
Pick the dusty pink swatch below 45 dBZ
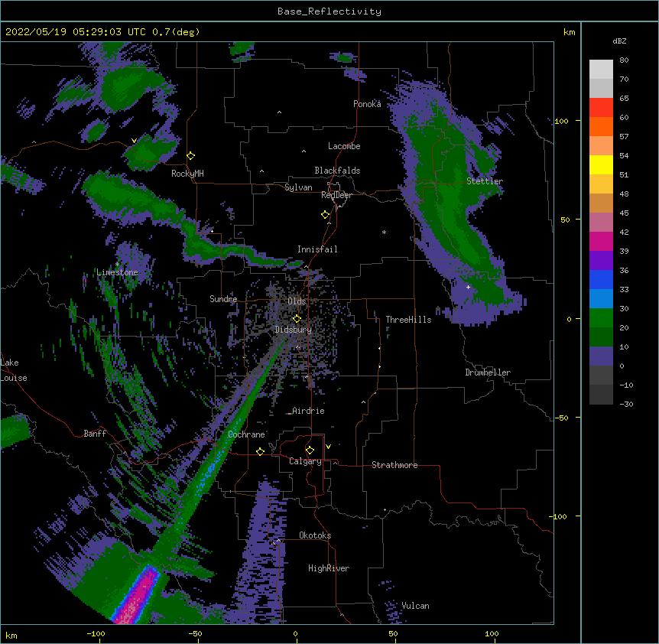[x=601, y=222]
